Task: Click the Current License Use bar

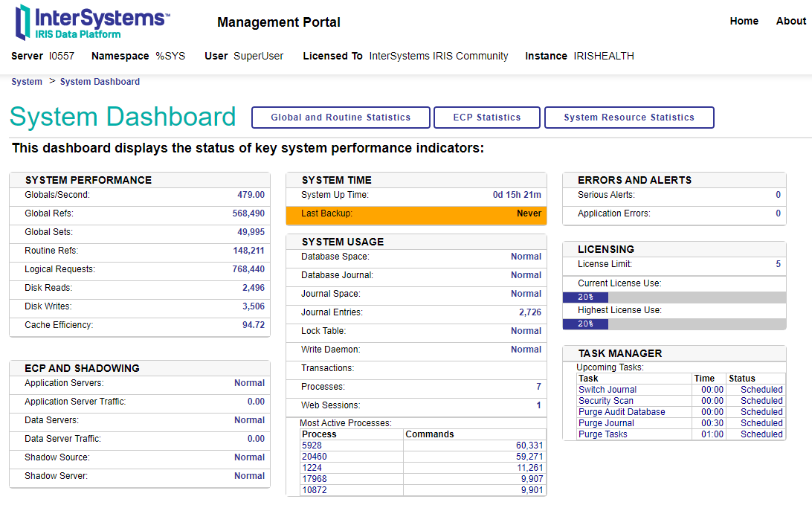Action: point(674,297)
